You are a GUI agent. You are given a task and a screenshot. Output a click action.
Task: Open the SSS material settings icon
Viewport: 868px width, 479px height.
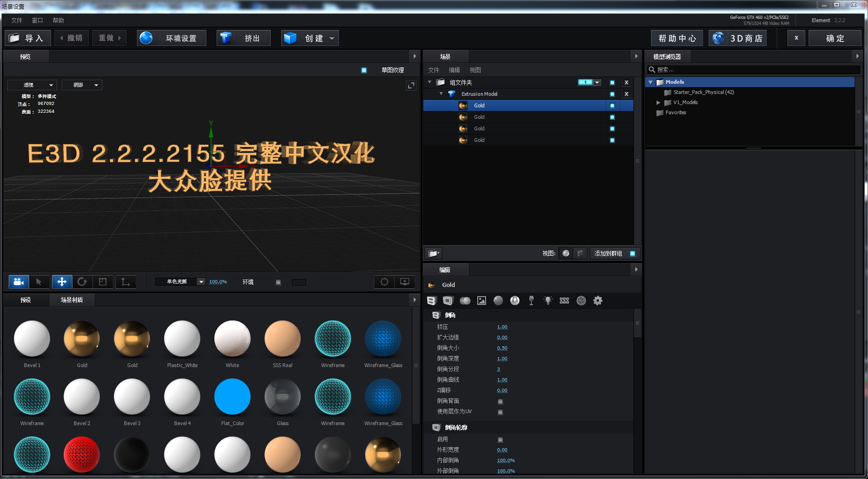[x=564, y=300]
